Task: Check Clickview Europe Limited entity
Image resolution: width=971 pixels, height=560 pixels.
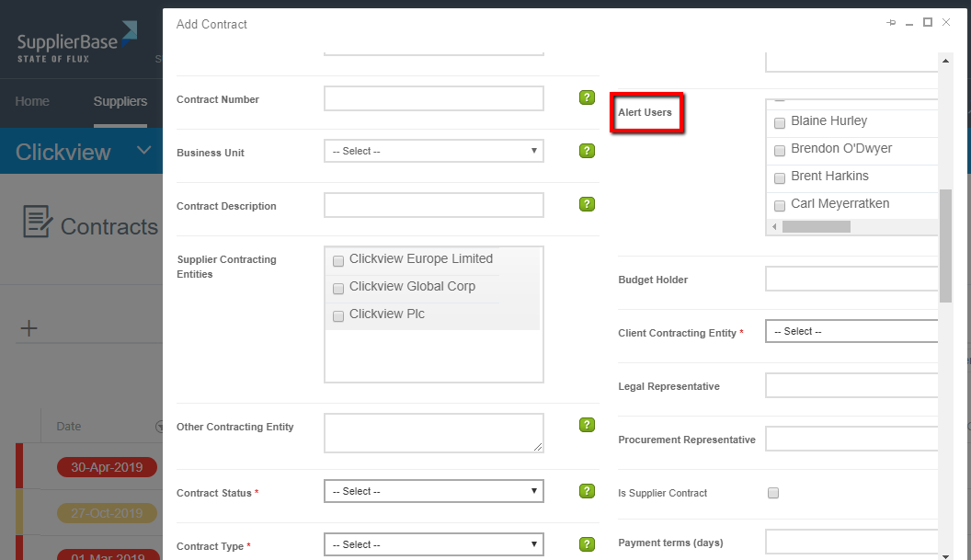Action: (338, 261)
